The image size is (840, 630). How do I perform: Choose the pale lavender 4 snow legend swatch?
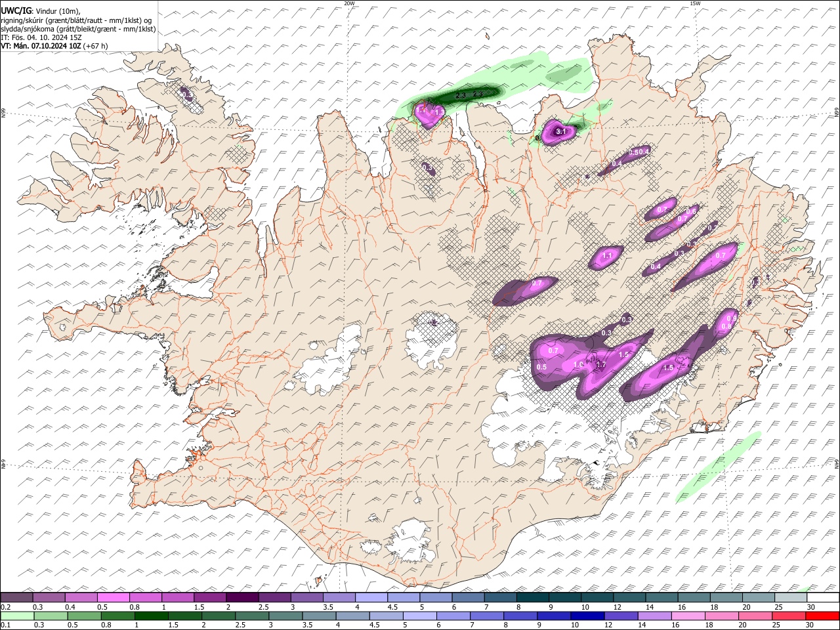(371, 597)
